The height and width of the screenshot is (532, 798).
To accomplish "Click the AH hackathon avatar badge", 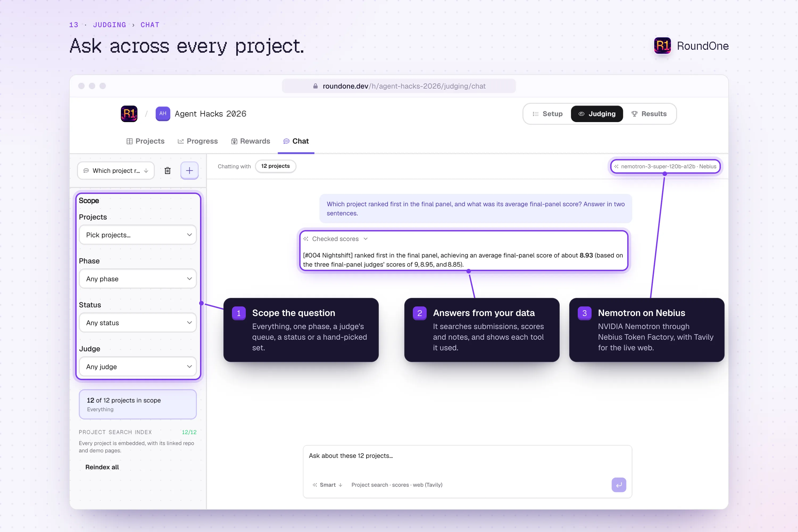I will coord(163,114).
